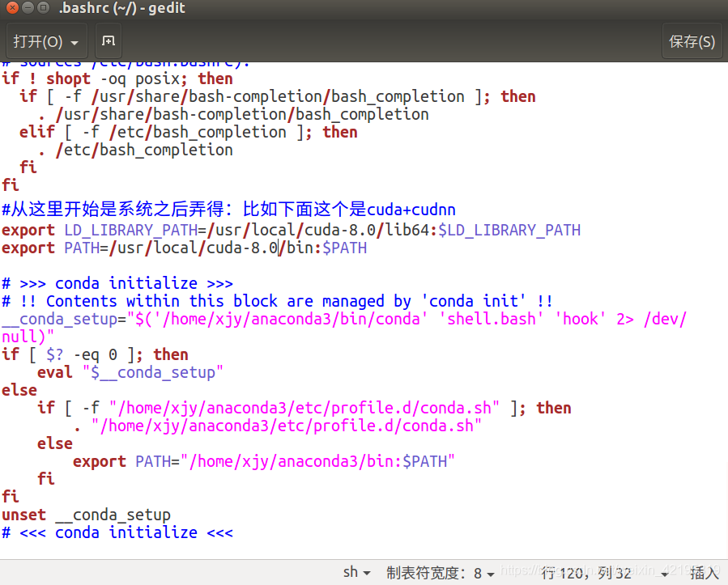The height and width of the screenshot is (585, 728).
Task: Click the 'unset __conda_setup' line
Action: (x=86, y=515)
